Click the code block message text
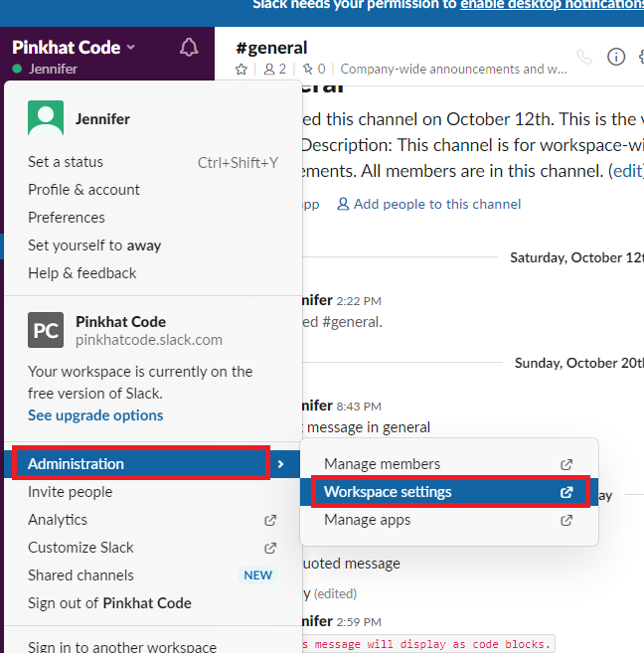Viewport: 644px width, 653px height. [x=428, y=644]
